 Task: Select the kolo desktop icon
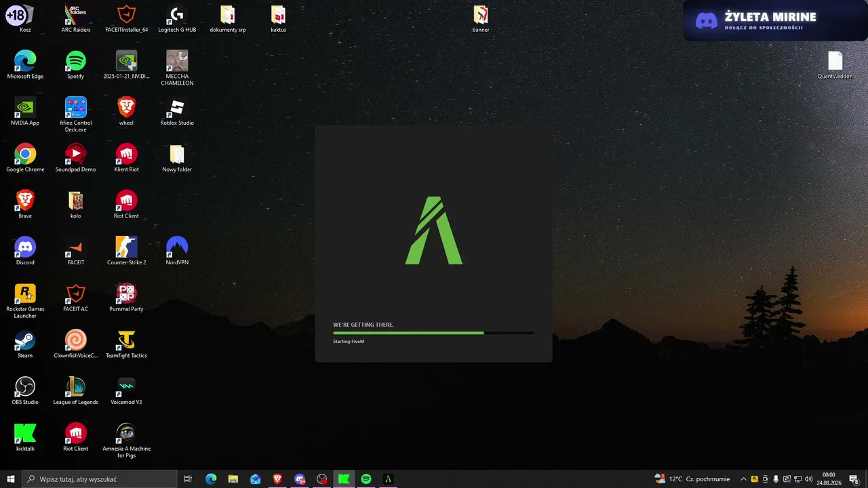(76, 205)
